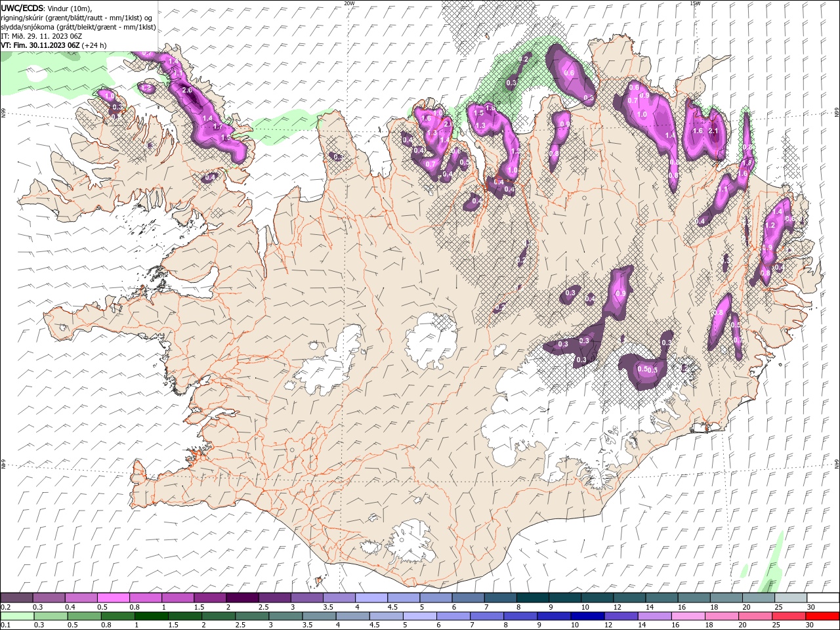Select upper legend swatch starting at 3.5
The width and height of the screenshot is (840, 630).
tap(339, 598)
